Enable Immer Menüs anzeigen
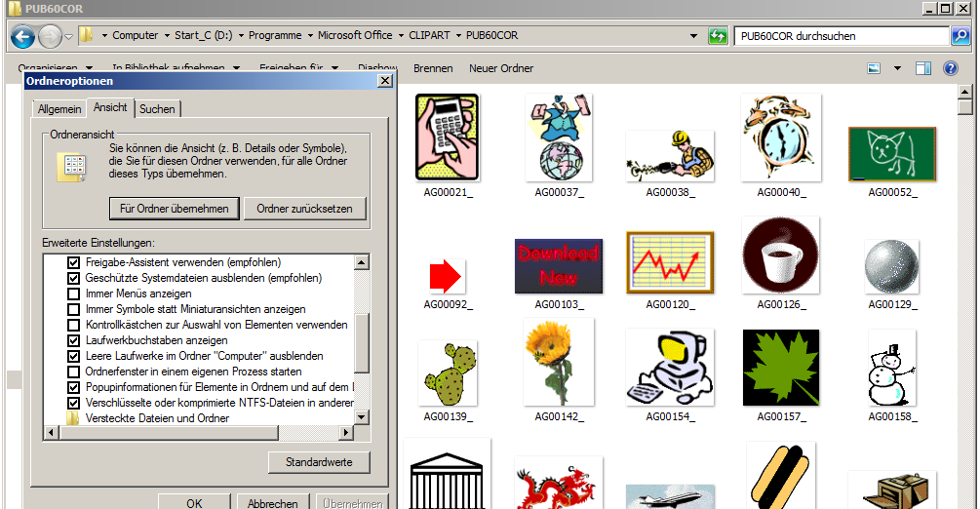 (74, 294)
